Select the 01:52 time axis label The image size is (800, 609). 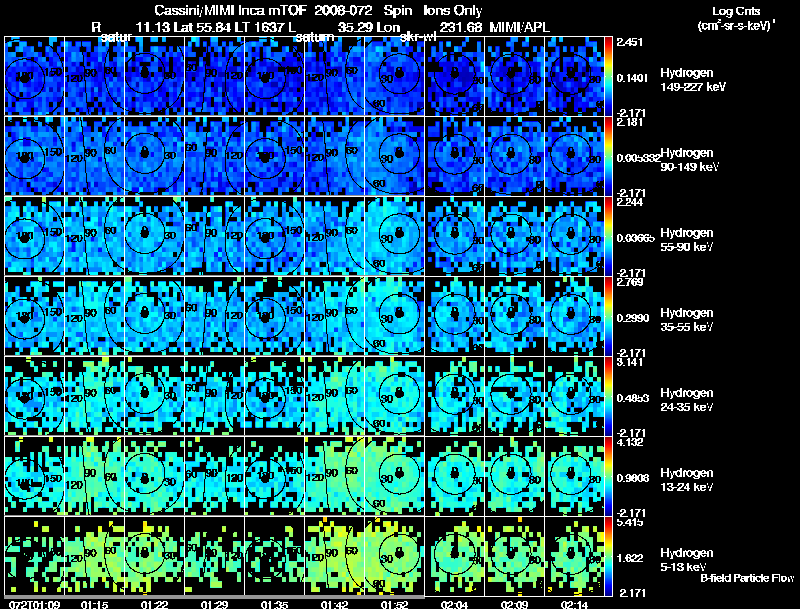[x=394, y=604]
